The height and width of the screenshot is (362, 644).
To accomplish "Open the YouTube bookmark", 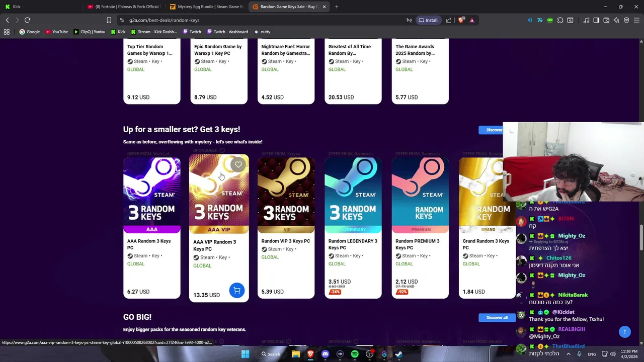I will pyautogui.click(x=56, y=32).
